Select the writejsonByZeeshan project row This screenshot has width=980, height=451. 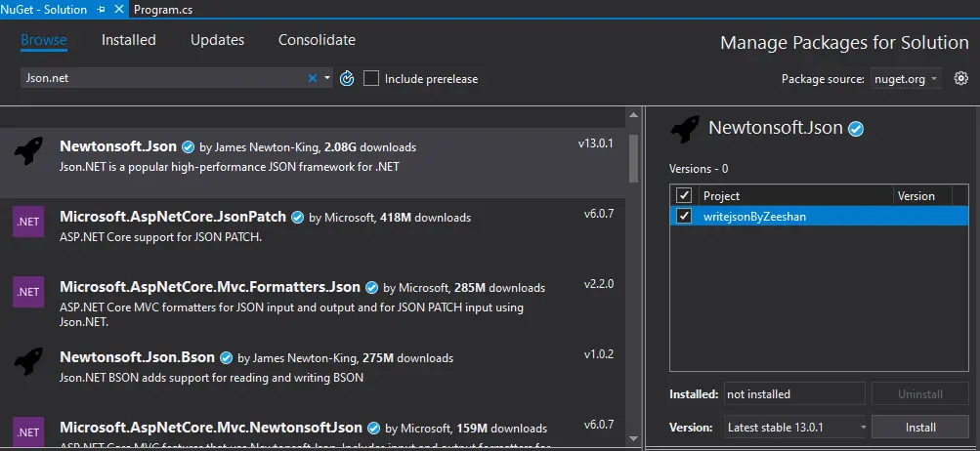tap(819, 216)
